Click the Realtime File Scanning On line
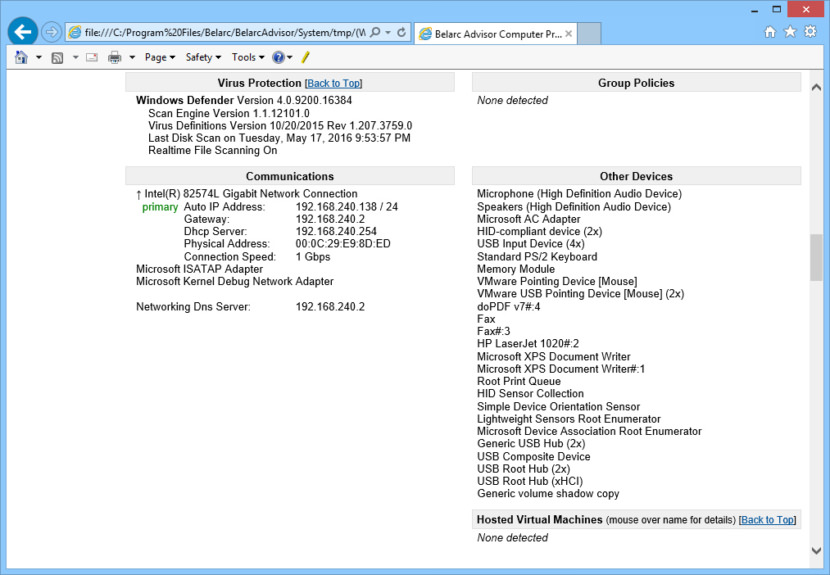830x575 pixels. [213, 150]
